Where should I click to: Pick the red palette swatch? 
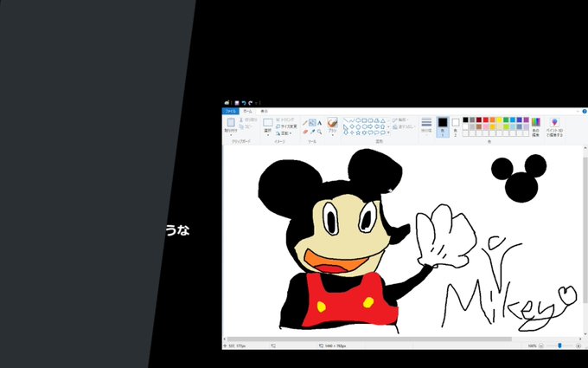coord(486,119)
